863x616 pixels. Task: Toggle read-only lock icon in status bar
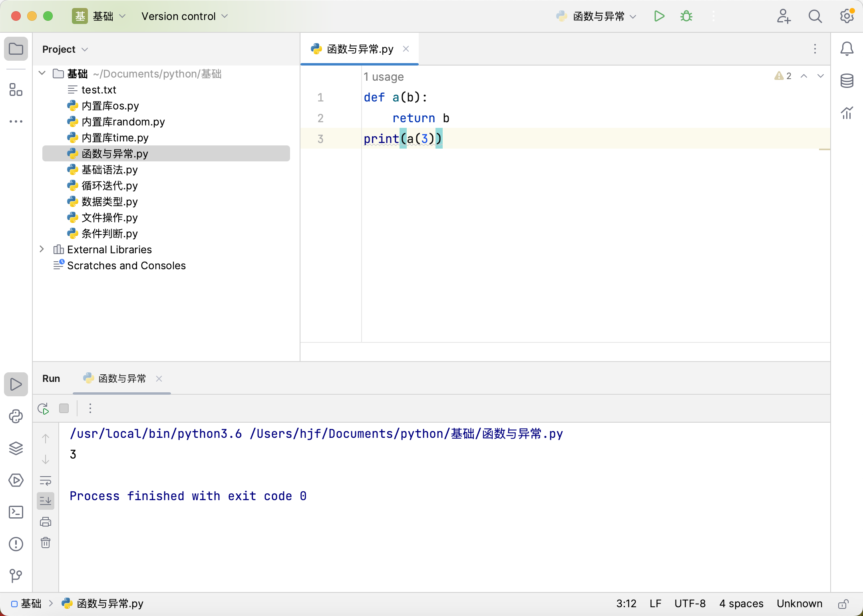pyautogui.click(x=843, y=604)
